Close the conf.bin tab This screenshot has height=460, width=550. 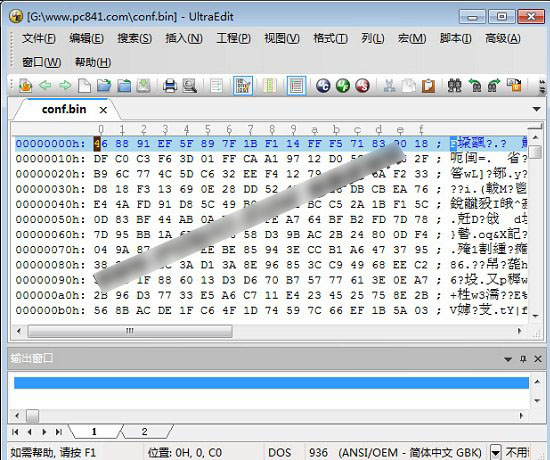click(103, 110)
